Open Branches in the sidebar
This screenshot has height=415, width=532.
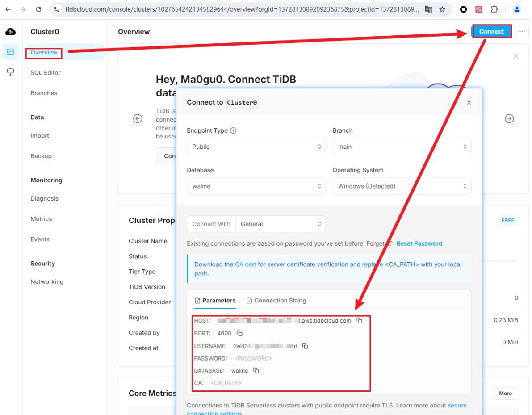[44, 93]
